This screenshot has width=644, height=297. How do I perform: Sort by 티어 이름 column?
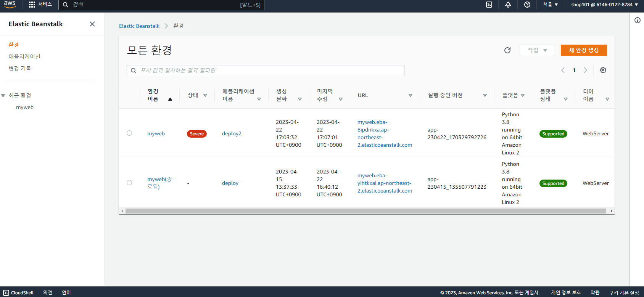point(607,99)
